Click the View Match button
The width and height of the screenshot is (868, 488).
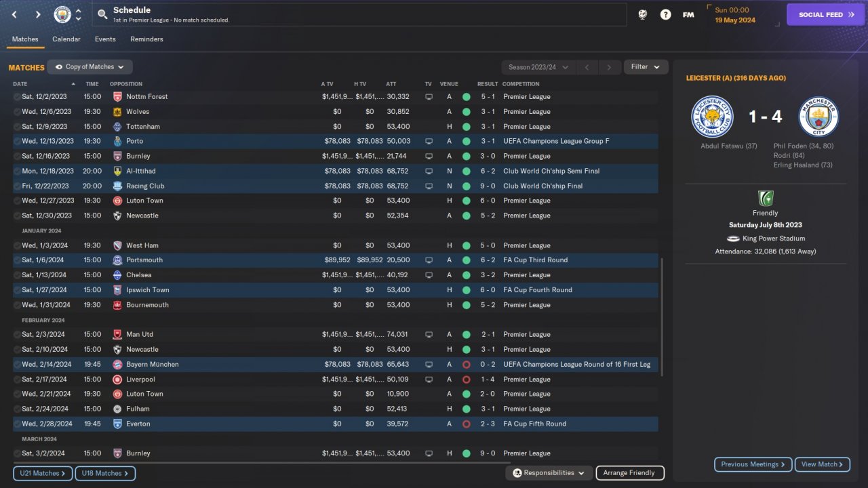(x=823, y=464)
